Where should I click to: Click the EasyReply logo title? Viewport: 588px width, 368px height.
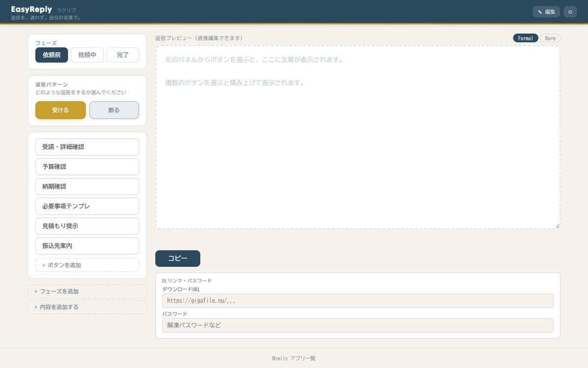(x=31, y=9)
